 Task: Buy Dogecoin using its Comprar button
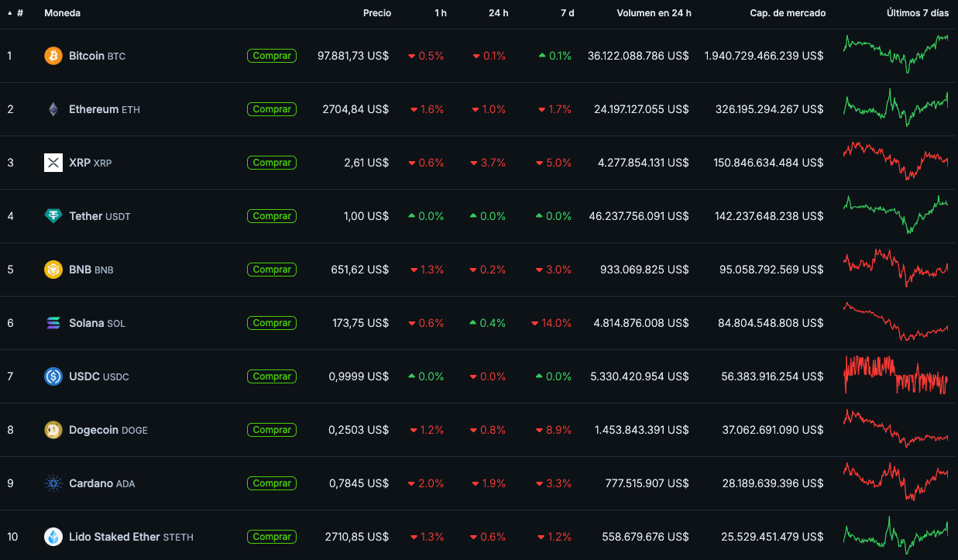point(272,430)
